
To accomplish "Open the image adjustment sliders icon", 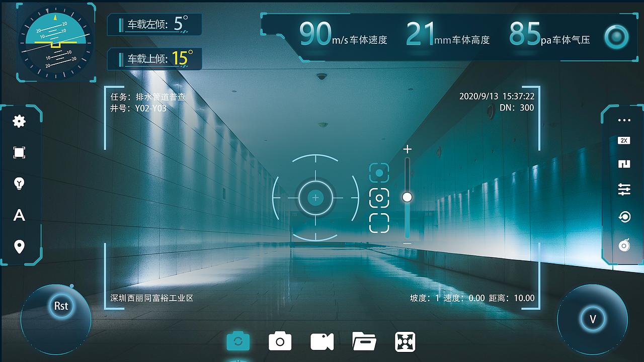I will pyautogui.click(x=624, y=190).
